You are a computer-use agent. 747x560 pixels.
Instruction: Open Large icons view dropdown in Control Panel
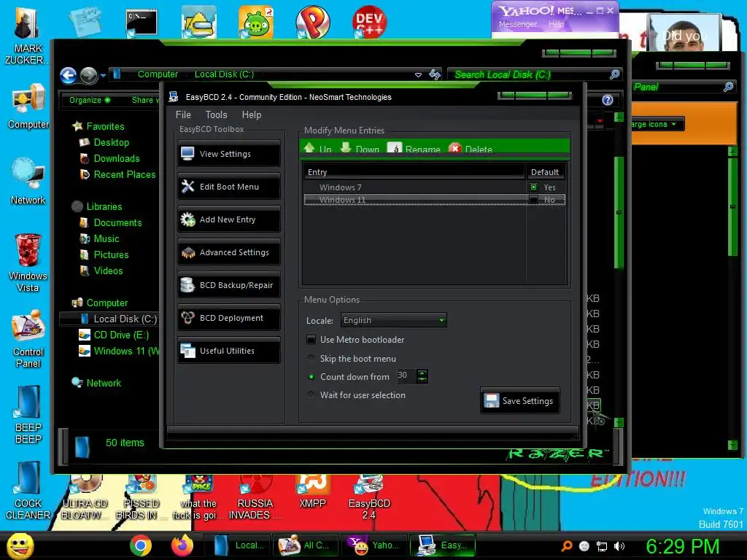click(x=657, y=124)
